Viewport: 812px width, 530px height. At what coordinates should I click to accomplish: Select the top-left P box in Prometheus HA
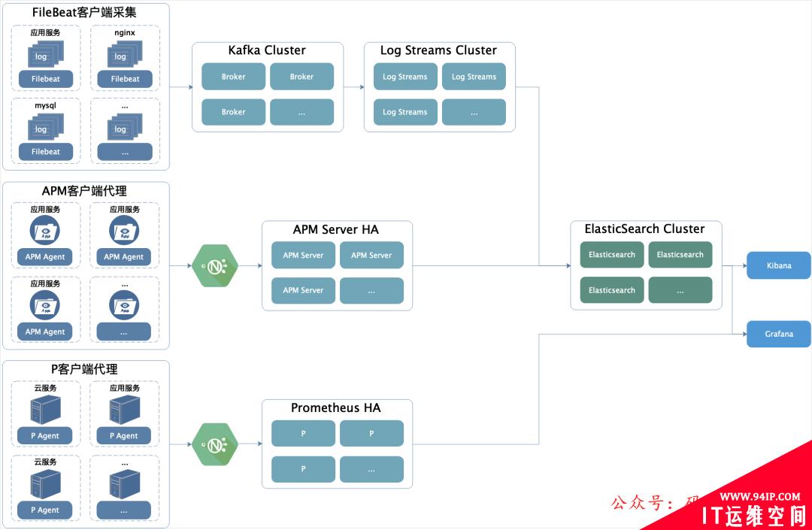pyautogui.click(x=304, y=433)
